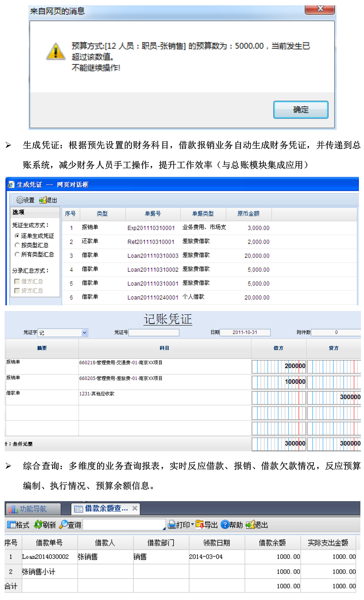The image size is (364, 600).
Task: Click the 格式 format icon
Action: pos(11,525)
